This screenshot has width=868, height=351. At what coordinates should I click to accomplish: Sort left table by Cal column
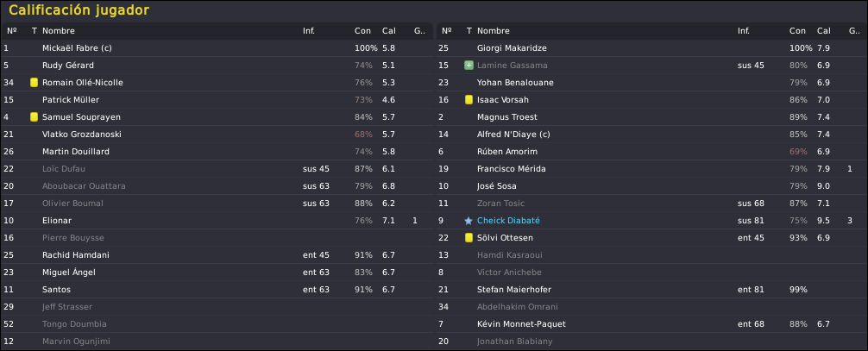tap(388, 31)
